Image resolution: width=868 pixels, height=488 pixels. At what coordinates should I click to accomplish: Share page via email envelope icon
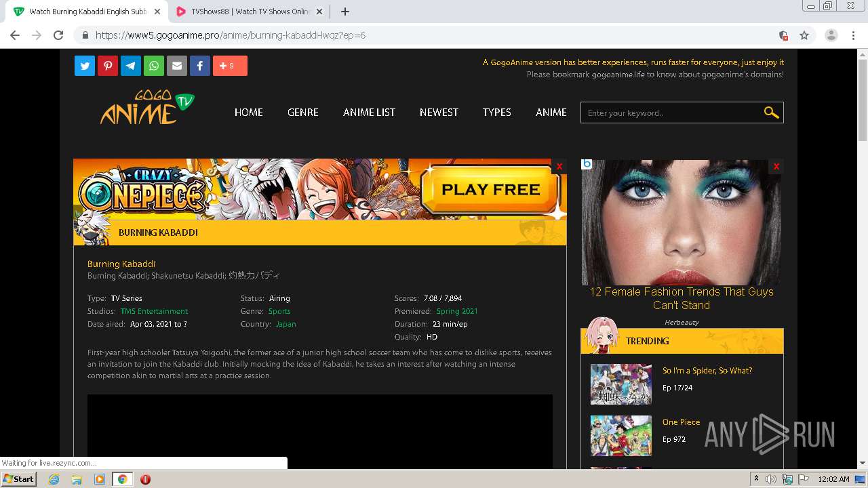pyautogui.click(x=177, y=66)
